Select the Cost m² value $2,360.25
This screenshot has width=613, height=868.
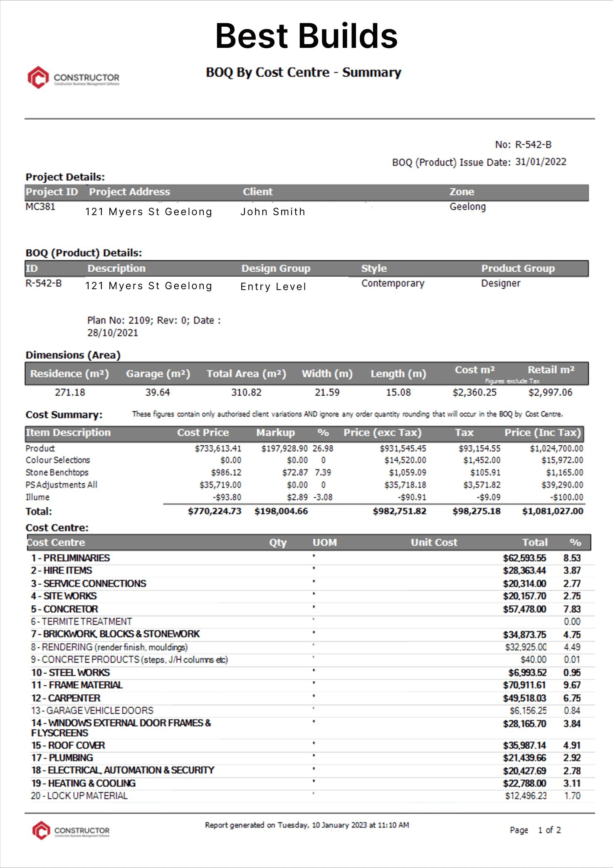tap(475, 392)
